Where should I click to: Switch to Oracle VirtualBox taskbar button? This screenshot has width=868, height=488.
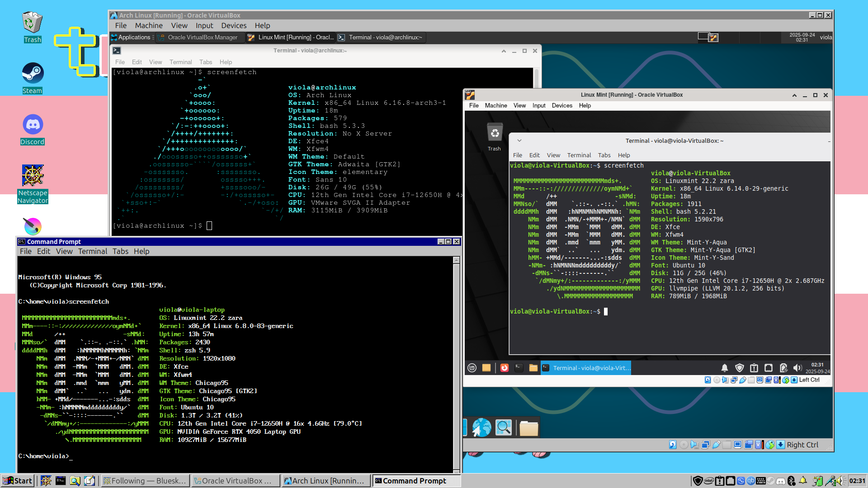pos(235,481)
